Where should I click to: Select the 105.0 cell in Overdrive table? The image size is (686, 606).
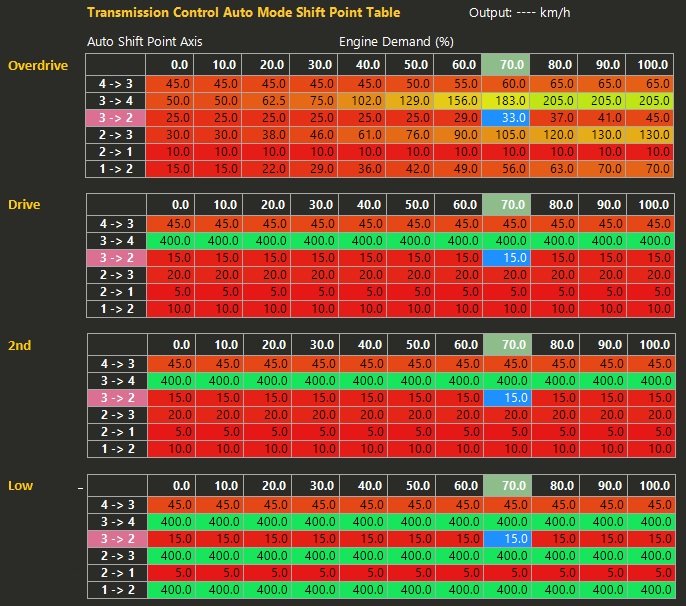[507, 134]
